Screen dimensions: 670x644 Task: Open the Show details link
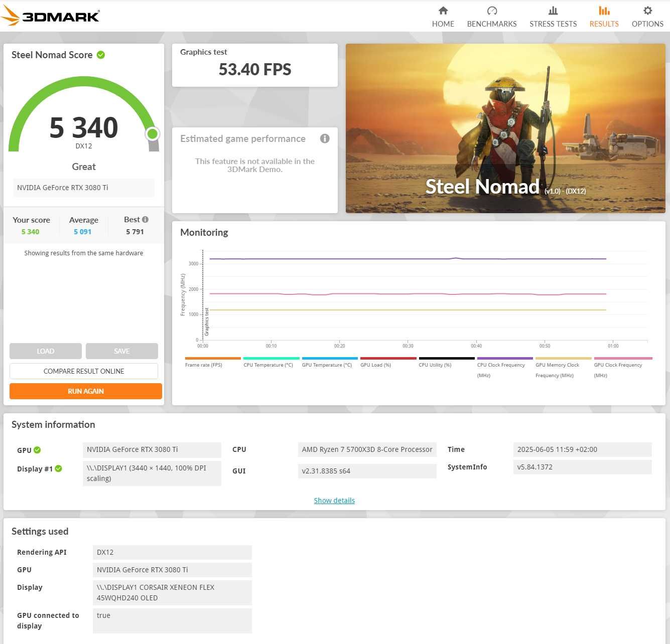(x=334, y=501)
